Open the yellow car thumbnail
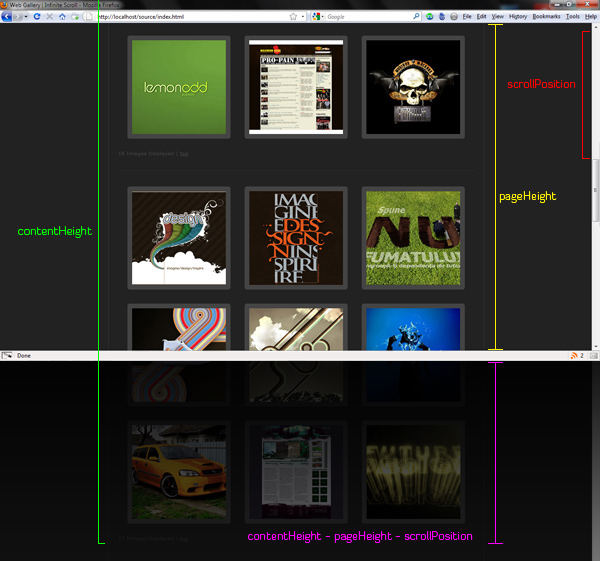Viewport: 600px width, 561px height. (x=179, y=472)
